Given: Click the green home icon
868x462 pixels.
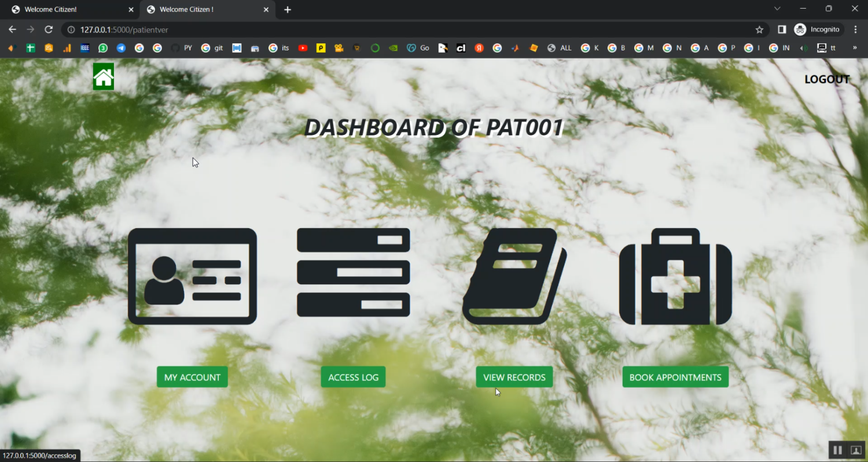Looking at the screenshot, I should pyautogui.click(x=104, y=77).
